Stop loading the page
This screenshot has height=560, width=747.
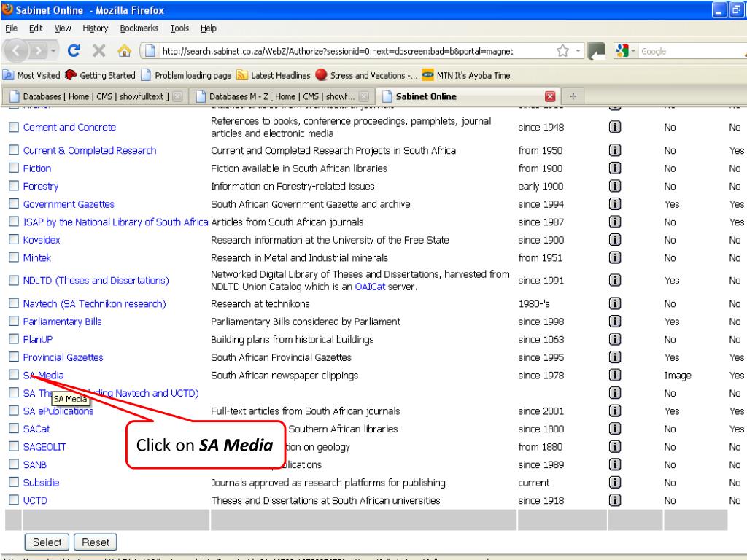[99, 50]
